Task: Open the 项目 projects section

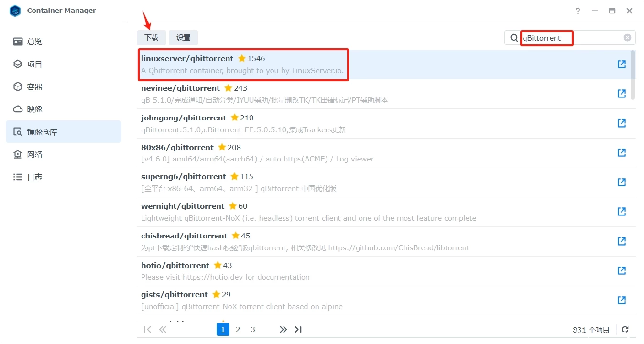Action: click(64, 64)
